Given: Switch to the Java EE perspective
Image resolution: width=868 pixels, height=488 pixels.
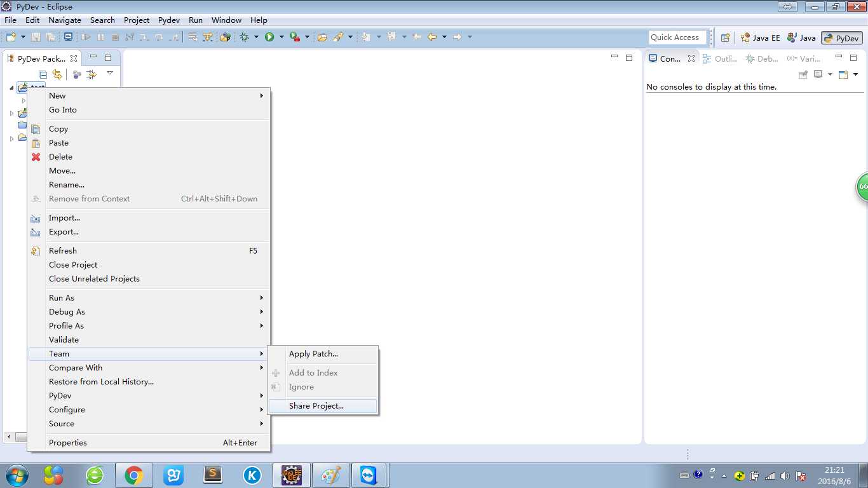Looking at the screenshot, I should 760,37.
